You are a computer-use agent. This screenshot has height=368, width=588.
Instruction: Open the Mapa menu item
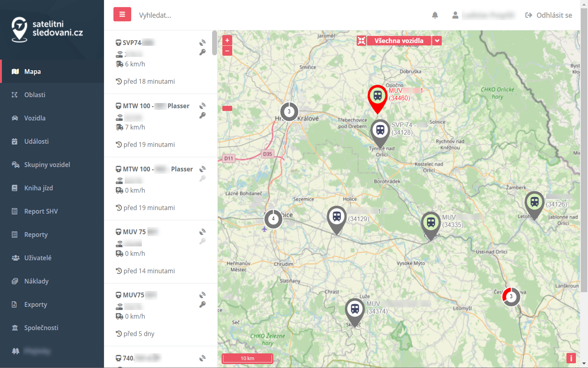pyautogui.click(x=52, y=71)
